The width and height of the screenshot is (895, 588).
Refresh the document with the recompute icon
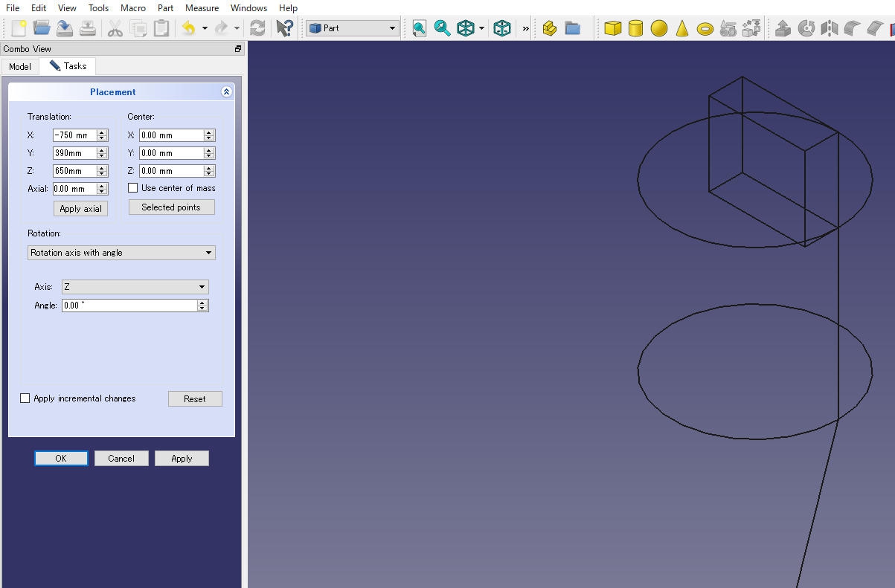pos(257,28)
